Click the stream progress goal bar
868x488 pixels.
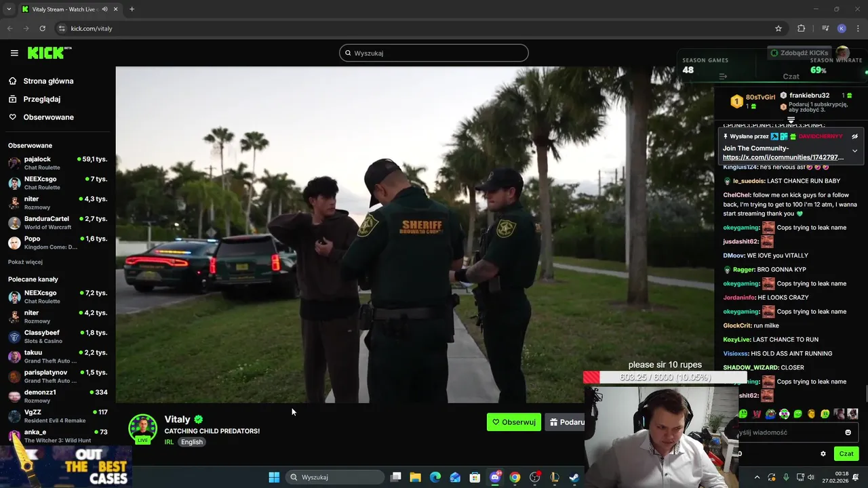[x=665, y=378]
